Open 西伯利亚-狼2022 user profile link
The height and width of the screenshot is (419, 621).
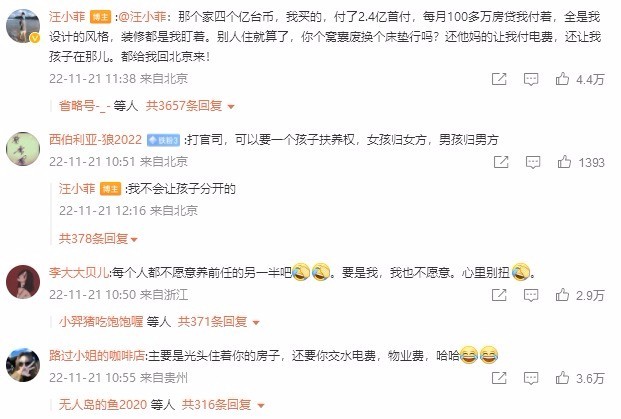[95, 139]
